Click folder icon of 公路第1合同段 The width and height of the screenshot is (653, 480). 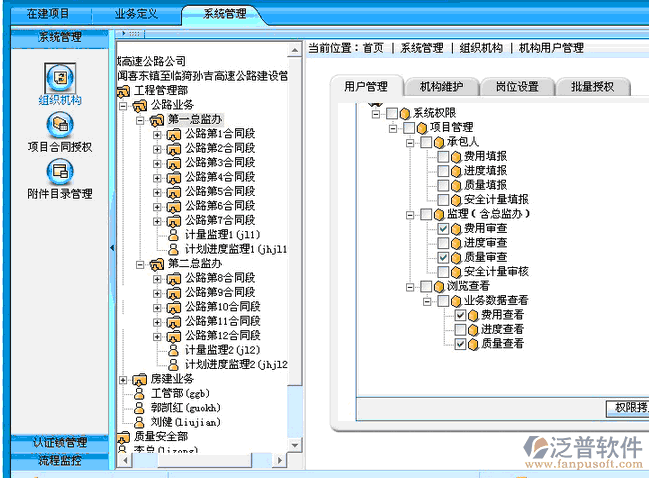174,134
